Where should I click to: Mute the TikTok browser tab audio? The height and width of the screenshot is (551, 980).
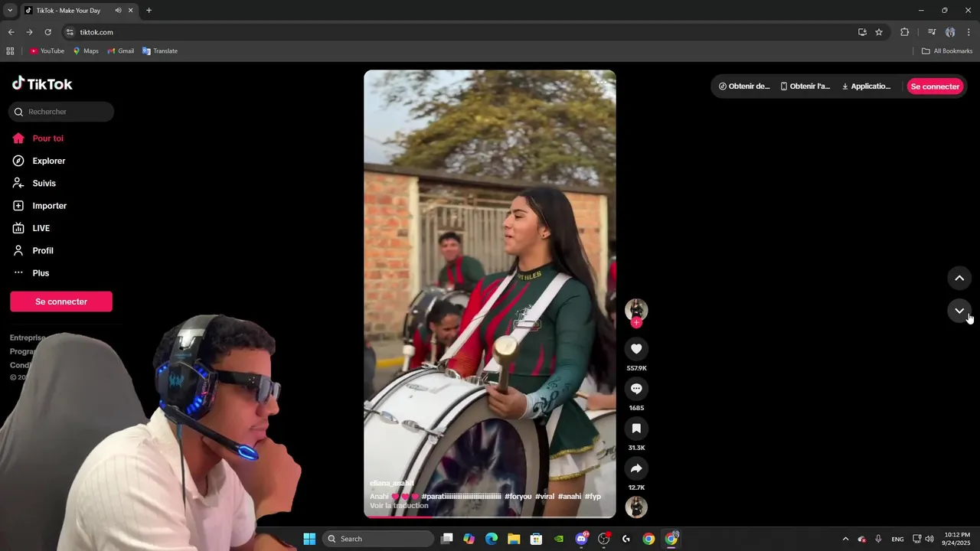point(118,11)
